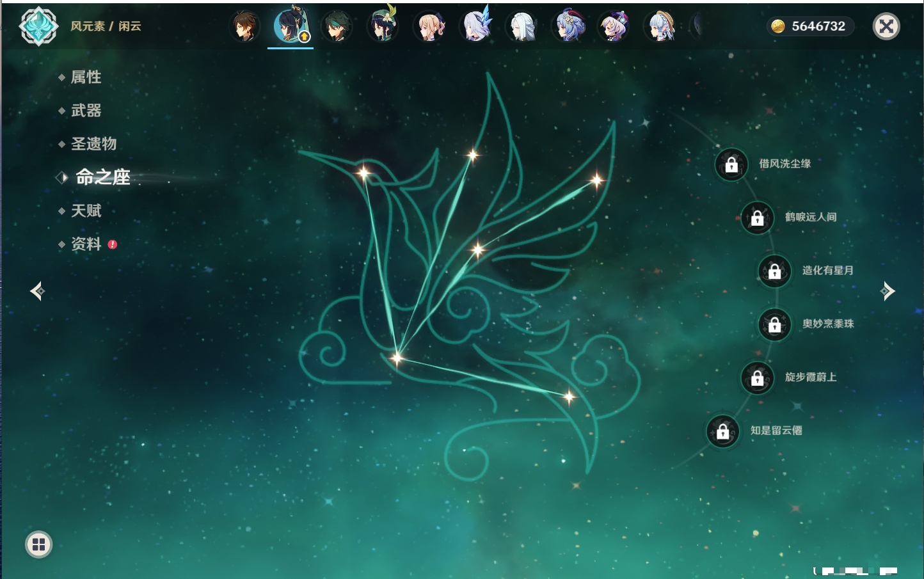
Task: Click the gold Mora coin icon
Action: 777,26
